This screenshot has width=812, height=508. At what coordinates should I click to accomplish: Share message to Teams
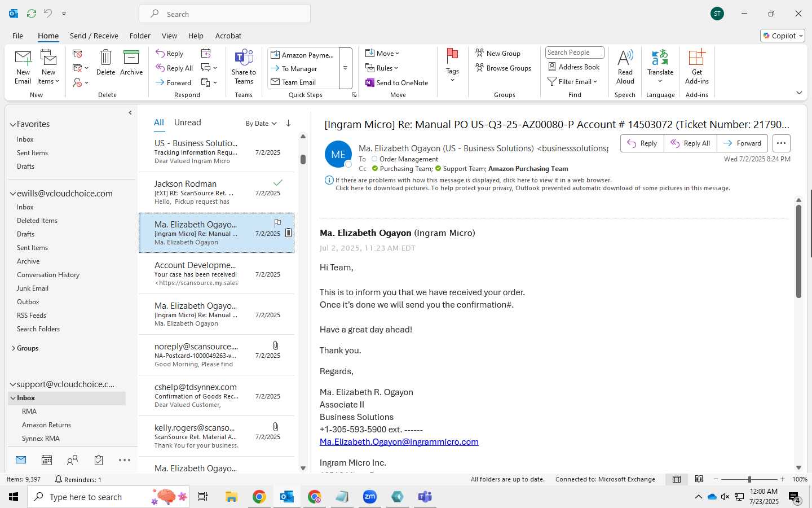(x=244, y=67)
